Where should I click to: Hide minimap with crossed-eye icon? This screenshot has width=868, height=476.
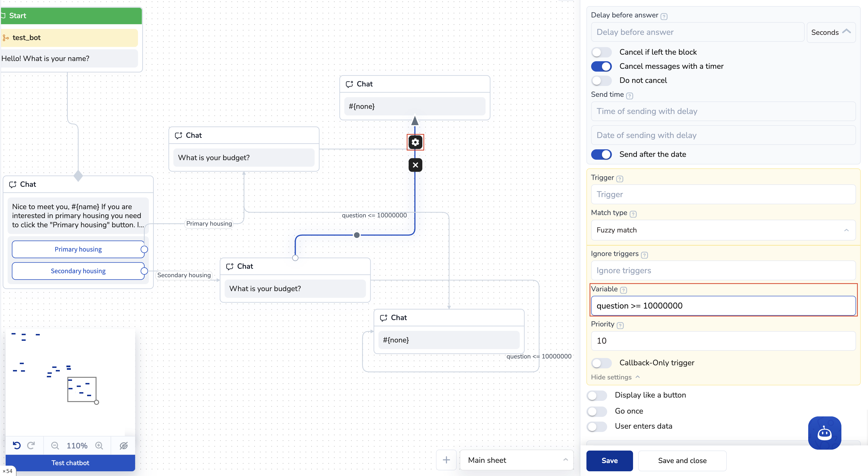pos(124,446)
